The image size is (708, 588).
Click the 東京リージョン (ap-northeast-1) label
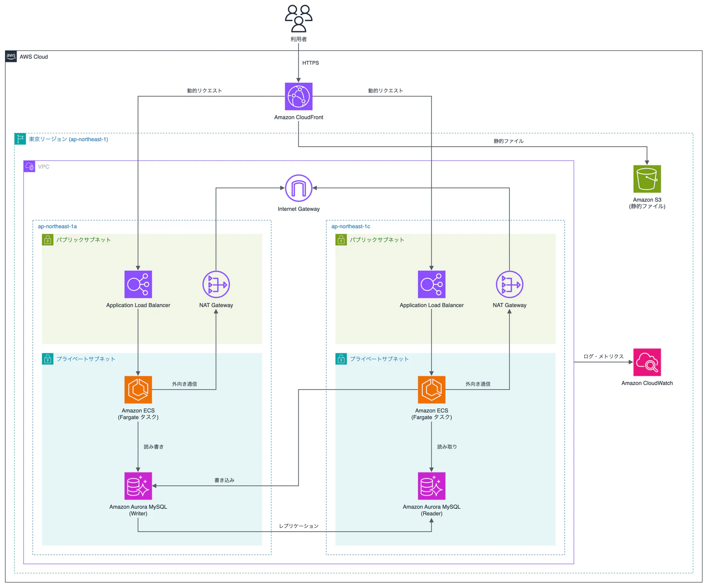pos(68,139)
